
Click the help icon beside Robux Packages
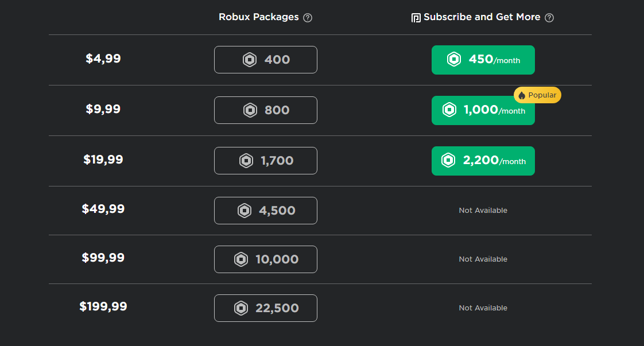pyautogui.click(x=308, y=18)
